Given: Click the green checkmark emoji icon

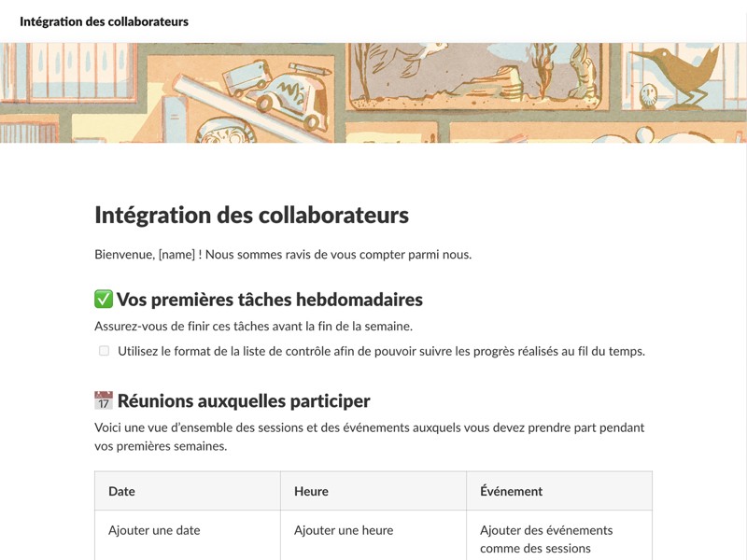Looking at the screenshot, I should click(x=104, y=300).
